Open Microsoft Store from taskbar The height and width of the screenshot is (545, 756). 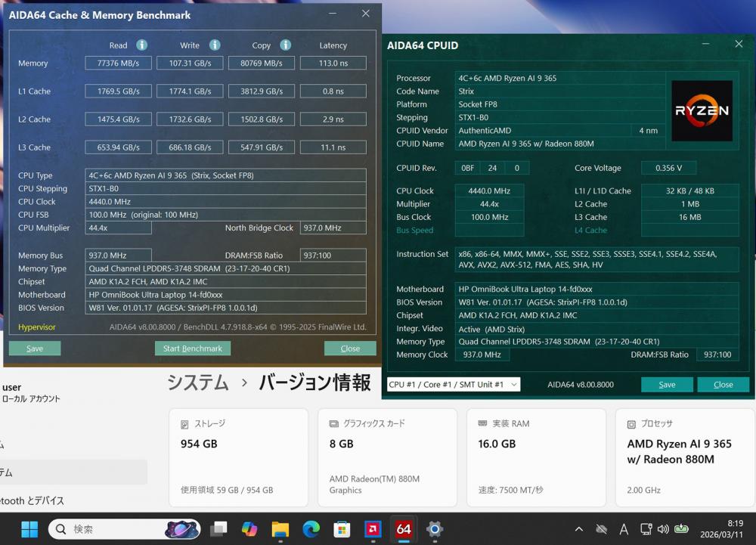pyautogui.click(x=342, y=529)
